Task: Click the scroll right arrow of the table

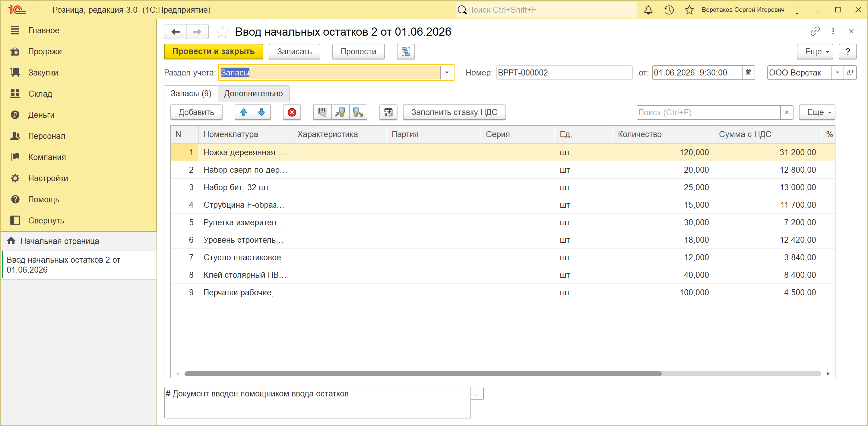Action: [x=828, y=374]
